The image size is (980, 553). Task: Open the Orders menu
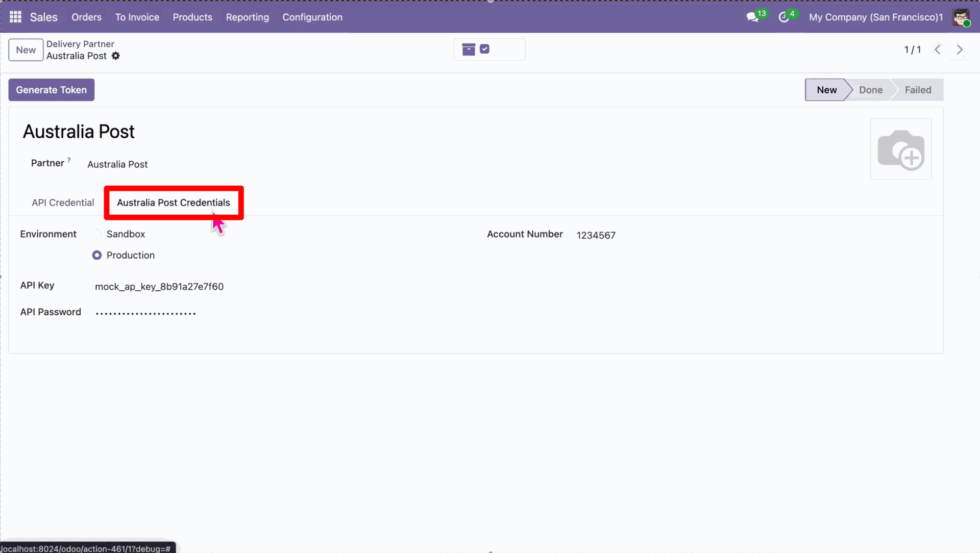coord(86,17)
